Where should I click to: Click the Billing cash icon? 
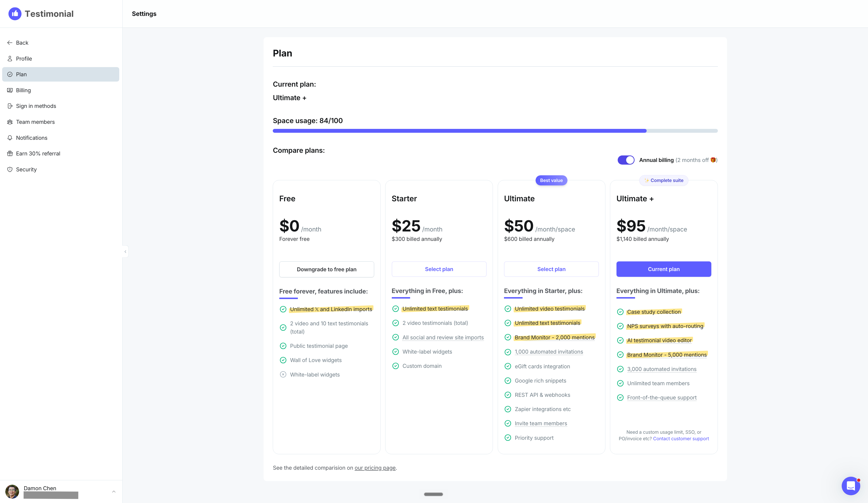[x=10, y=90]
